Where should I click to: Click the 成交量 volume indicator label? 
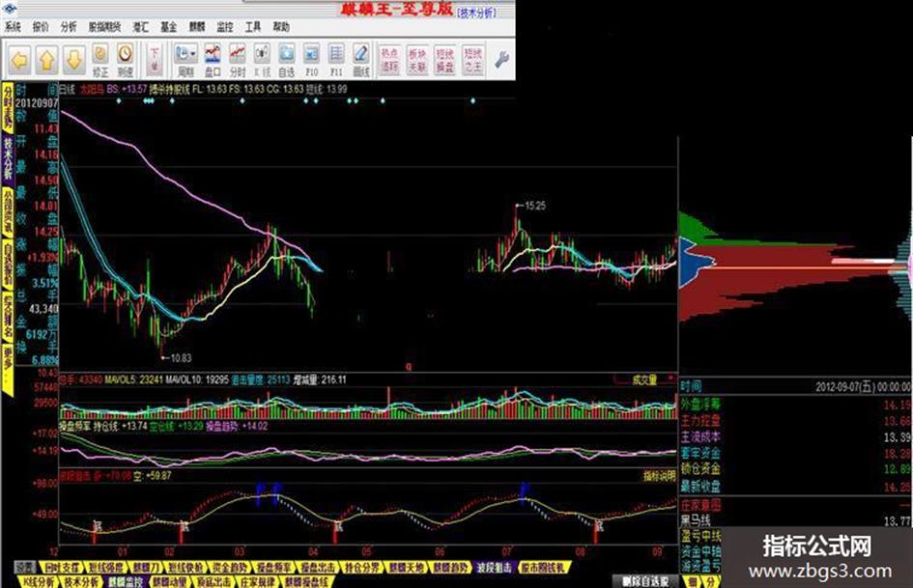(644, 379)
